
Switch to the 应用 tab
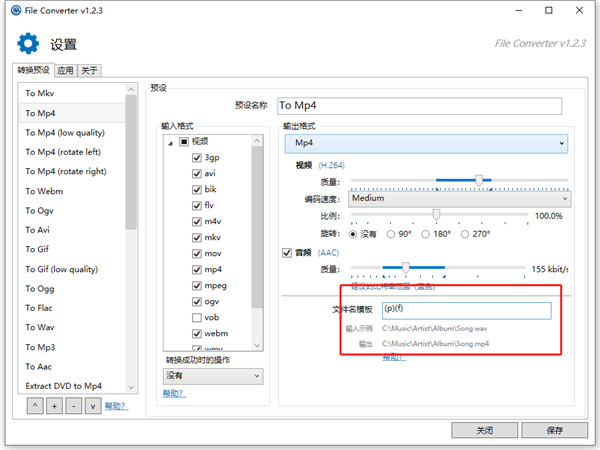(65, 70)
